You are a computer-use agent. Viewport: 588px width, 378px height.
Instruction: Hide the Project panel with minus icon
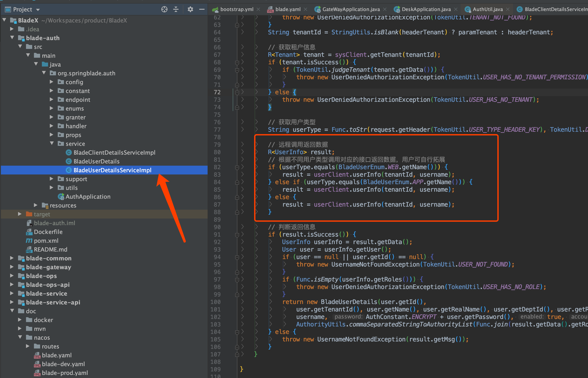[x=202, y=9]
